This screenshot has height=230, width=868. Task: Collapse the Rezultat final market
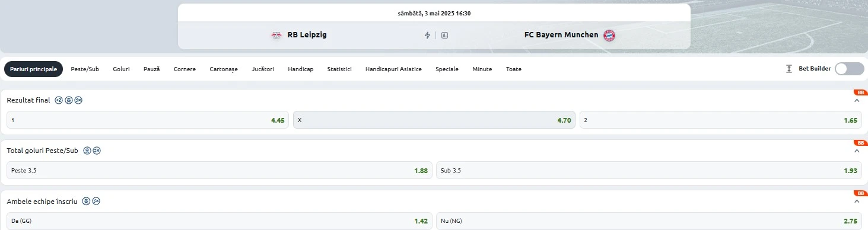point(856,101)
